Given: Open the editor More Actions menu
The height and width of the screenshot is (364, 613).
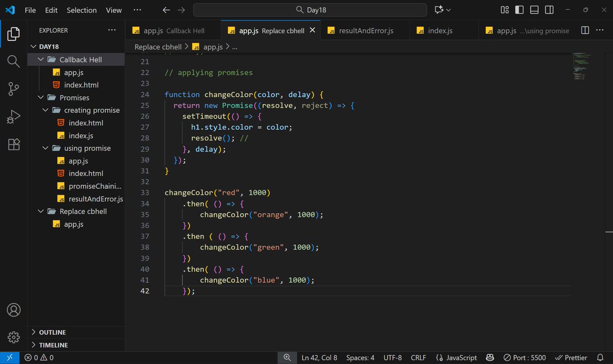Looking at the screenshot, I should pyautogui.click(x=601, y=30).
